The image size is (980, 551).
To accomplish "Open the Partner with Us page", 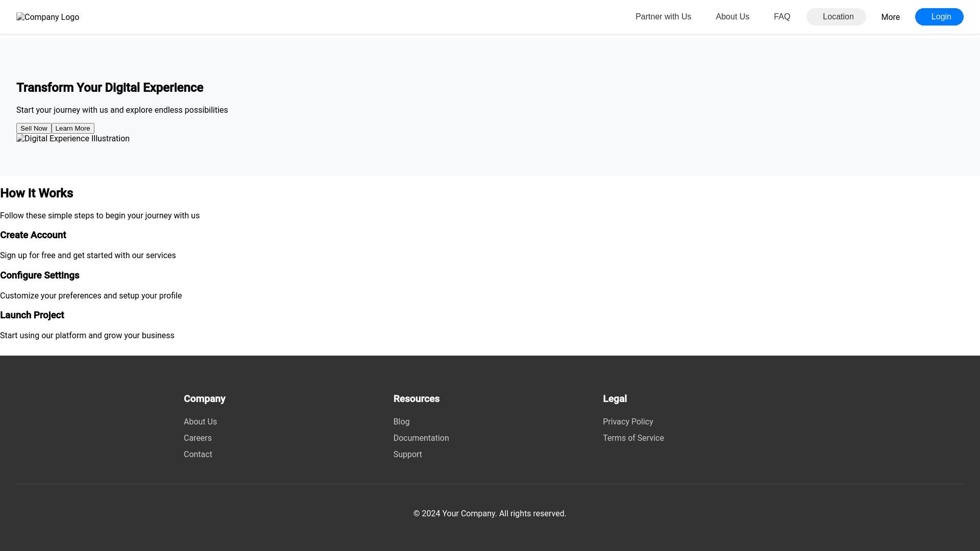I will tap(663, 17).
